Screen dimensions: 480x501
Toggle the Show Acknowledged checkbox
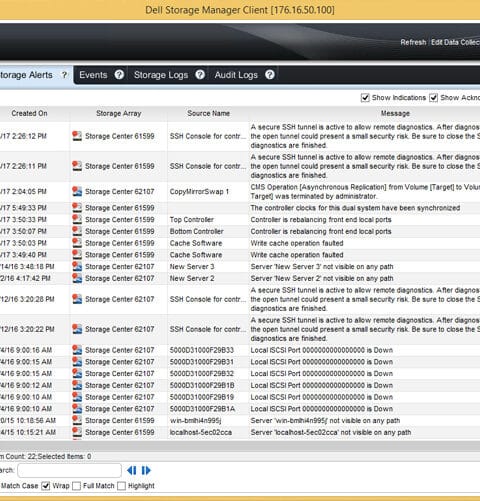(433, 98)
